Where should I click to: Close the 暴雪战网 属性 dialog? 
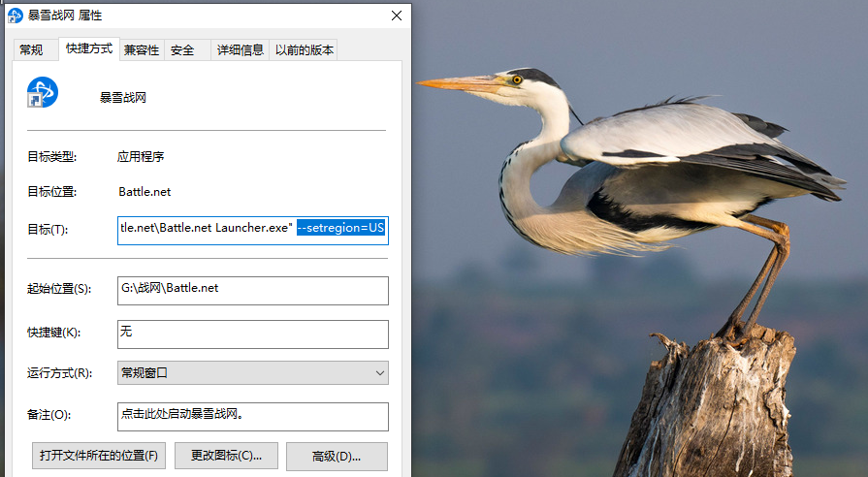(x=397, y=16)
